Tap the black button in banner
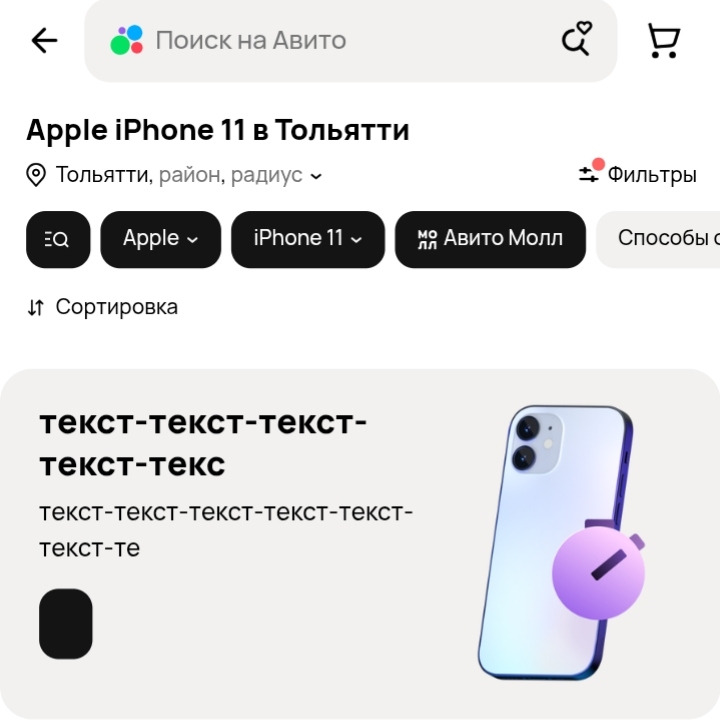The width and height of the screenshot is (720, 720). (66, 624)
